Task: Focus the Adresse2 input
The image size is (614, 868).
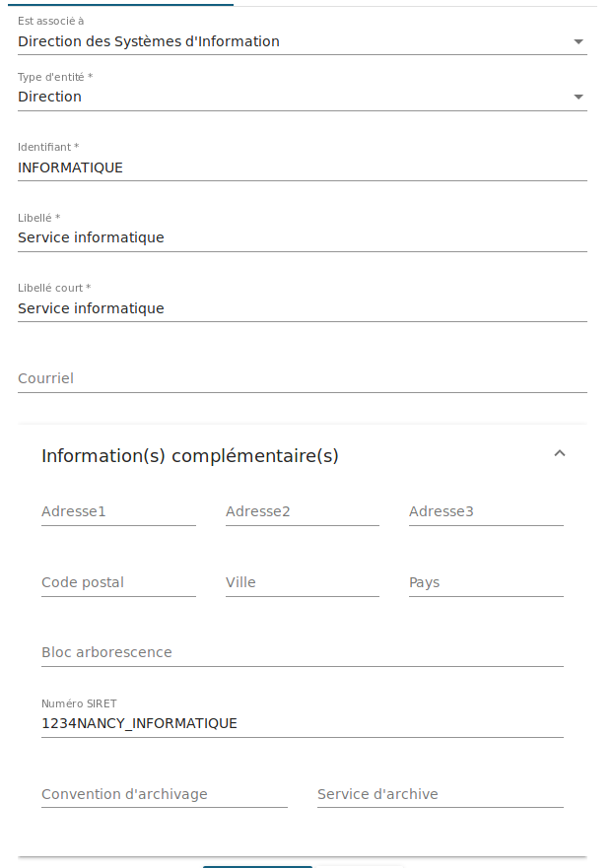Action: (302, 512)
